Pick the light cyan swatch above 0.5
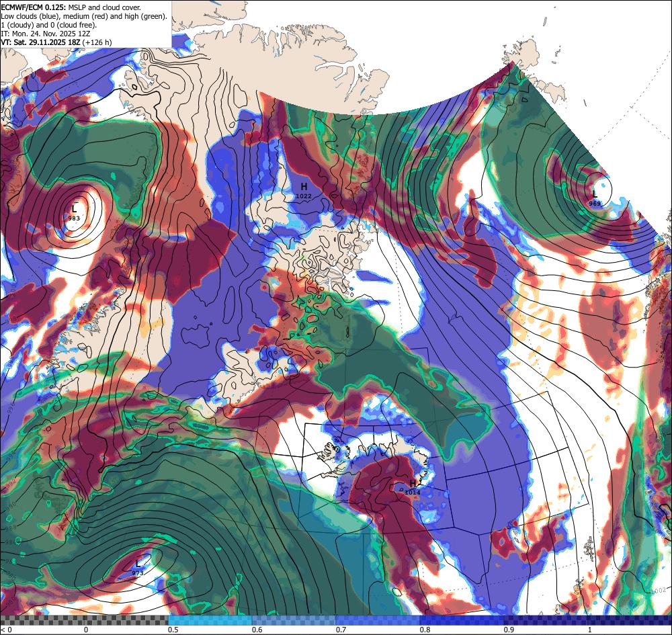Screen dimensions: 672x635 [210, 620]
